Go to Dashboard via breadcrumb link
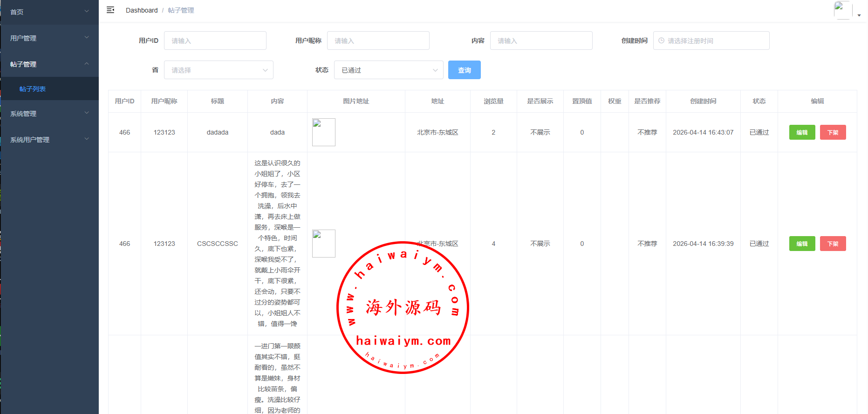This screenshot has height=414, width=868. 142,10
